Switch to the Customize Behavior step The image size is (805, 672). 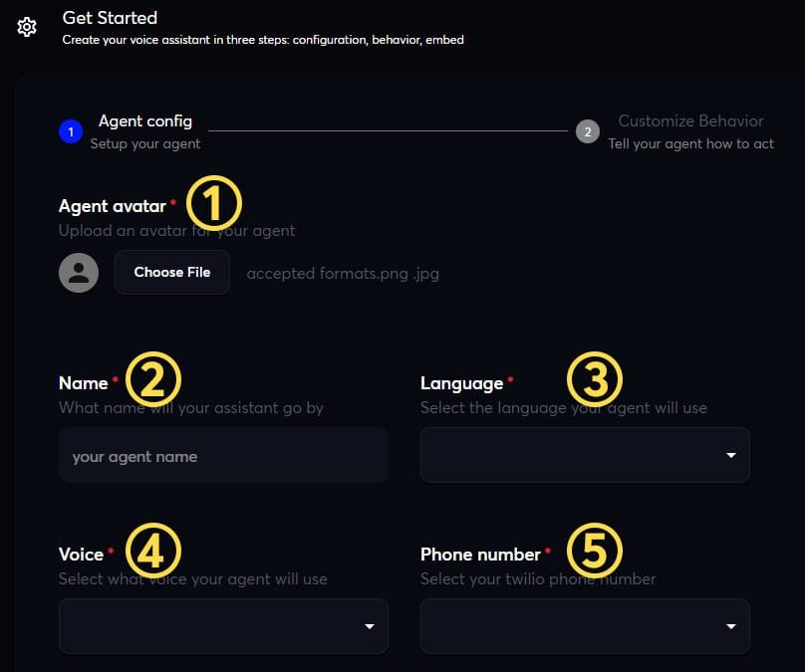(x=690, y=120)
